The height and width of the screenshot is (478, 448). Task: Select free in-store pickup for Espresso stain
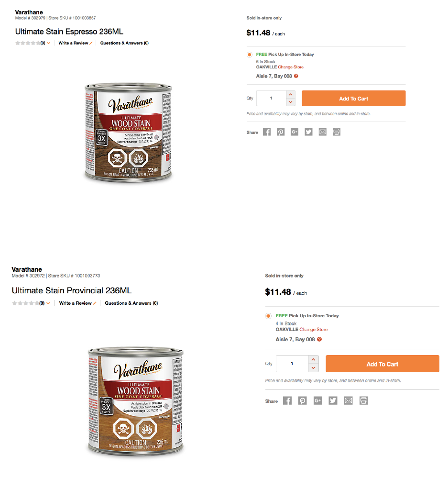[250, 55]
